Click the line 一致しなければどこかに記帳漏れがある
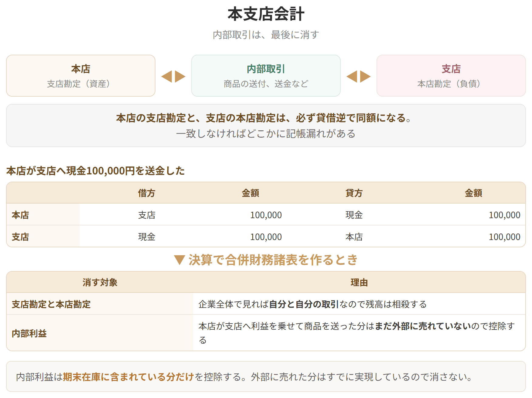 [266, 134]
